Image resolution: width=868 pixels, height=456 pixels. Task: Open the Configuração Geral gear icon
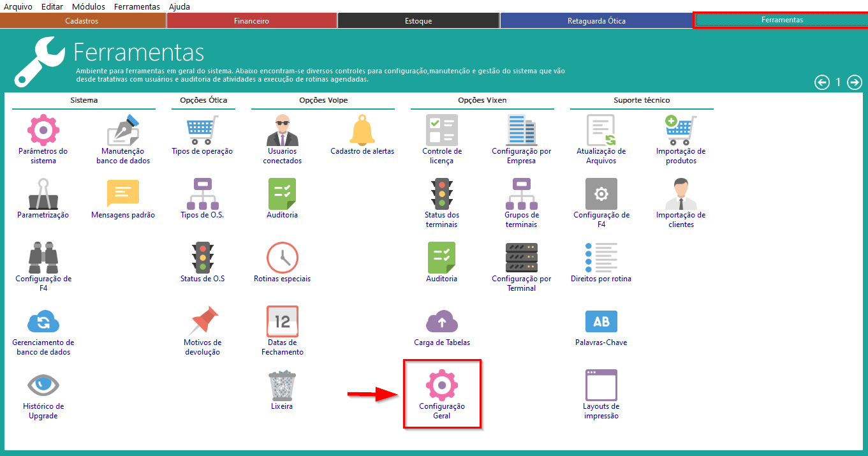coord(441,385)
